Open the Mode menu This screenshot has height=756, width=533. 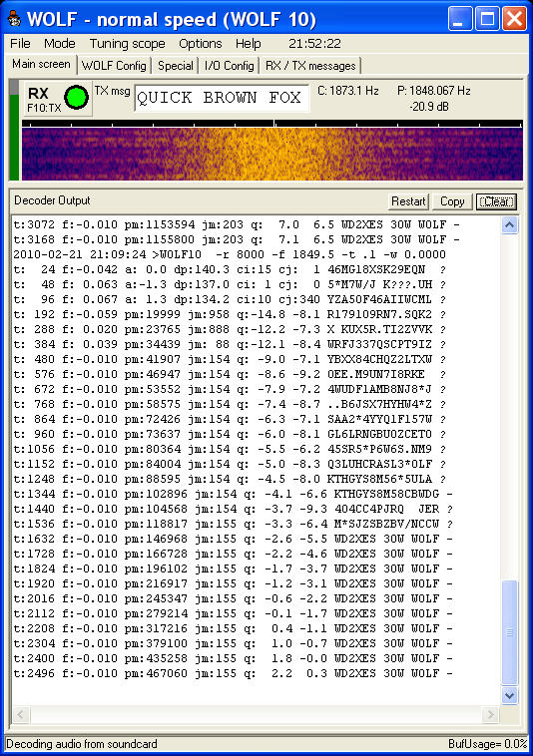[59, 44]
